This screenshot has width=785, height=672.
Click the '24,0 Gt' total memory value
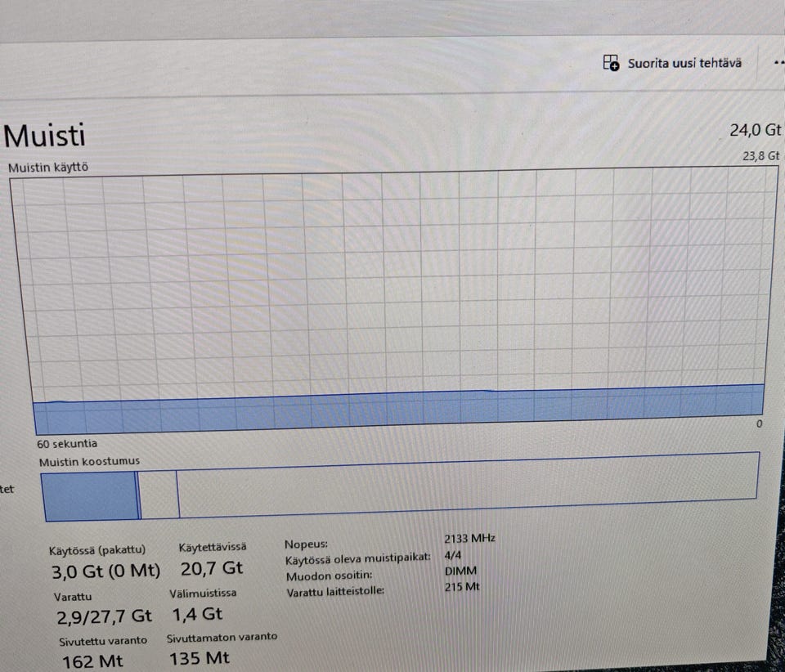(755, 130)
